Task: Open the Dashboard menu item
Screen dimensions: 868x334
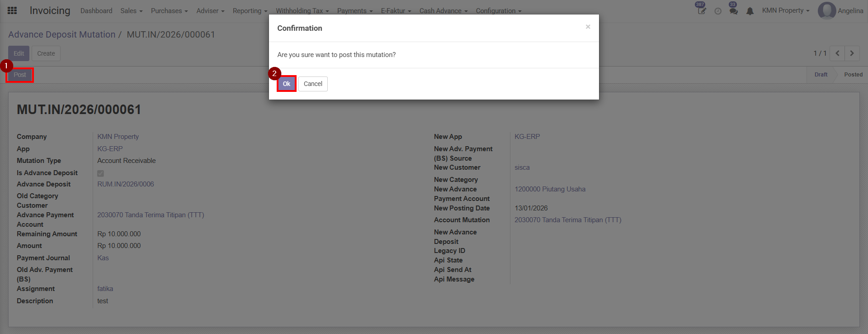Action: (96, 11)
